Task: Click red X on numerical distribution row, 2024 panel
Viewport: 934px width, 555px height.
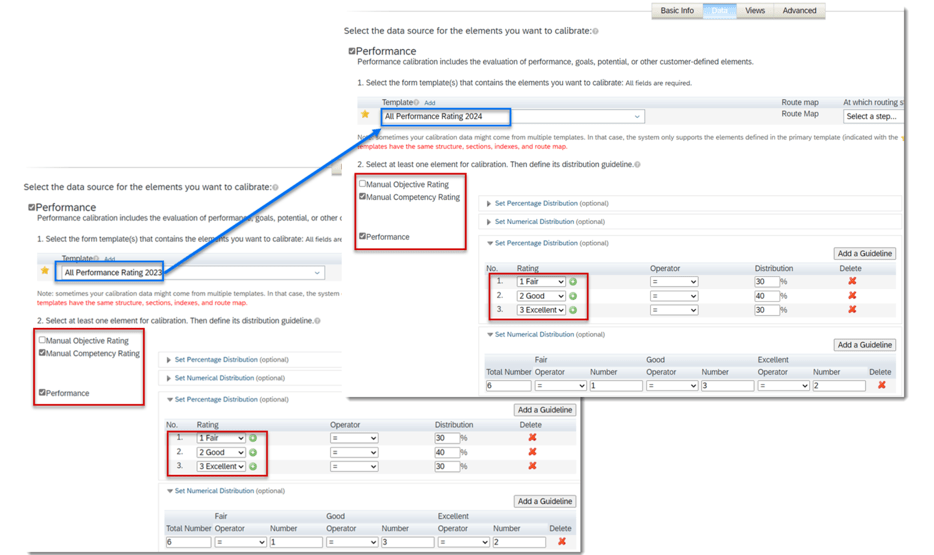Action: pyautogui.click(x=881, y=385)
